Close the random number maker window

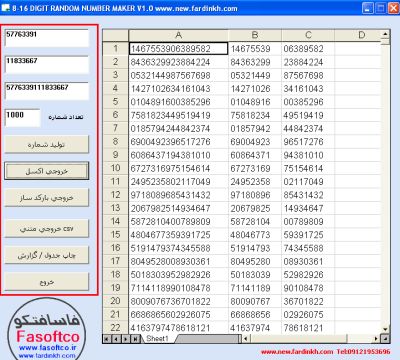(x=393, y=8)
